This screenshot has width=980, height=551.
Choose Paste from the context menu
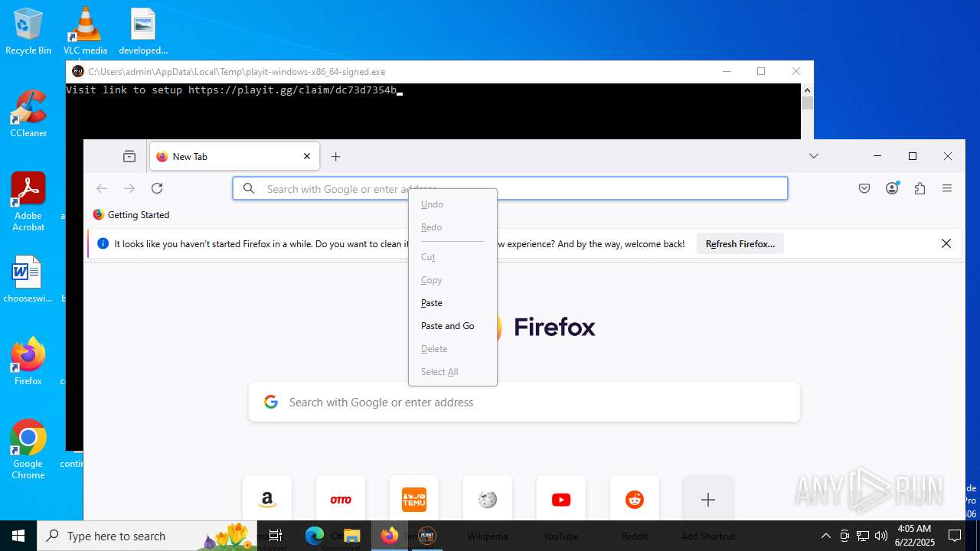[452, 303]
